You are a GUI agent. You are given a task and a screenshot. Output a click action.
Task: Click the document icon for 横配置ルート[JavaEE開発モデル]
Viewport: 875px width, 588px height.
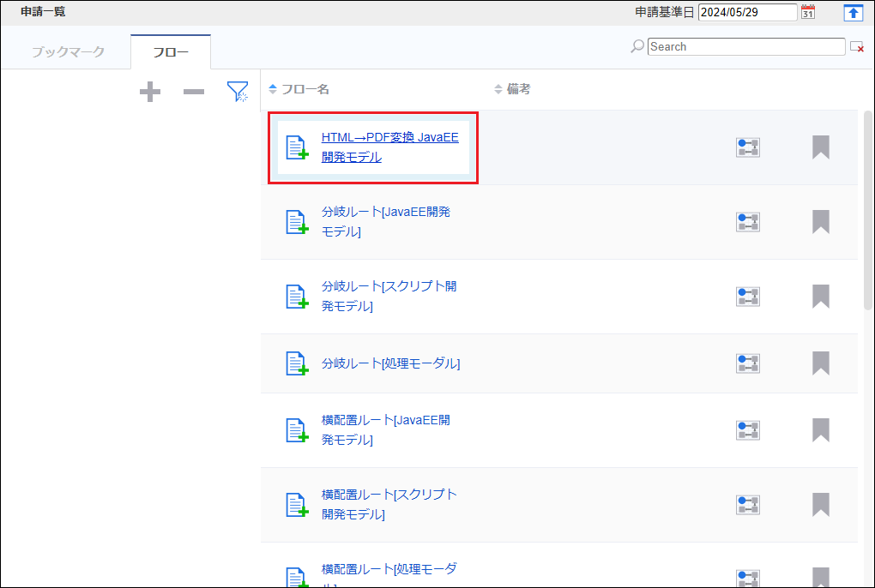(x=297, y=430)
